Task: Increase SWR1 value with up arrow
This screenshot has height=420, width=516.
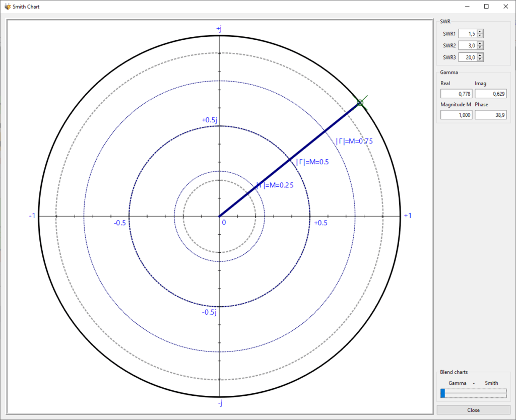Action: coord(480,32)
